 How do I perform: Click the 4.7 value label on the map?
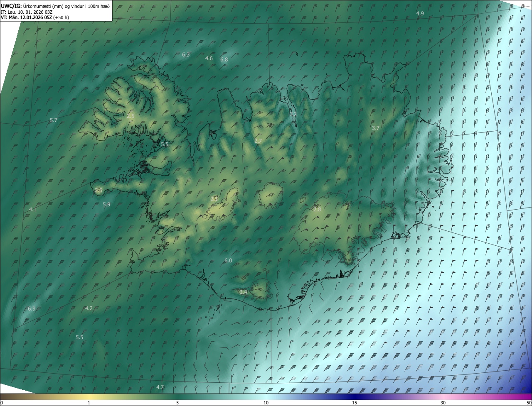tap(160, 387)
